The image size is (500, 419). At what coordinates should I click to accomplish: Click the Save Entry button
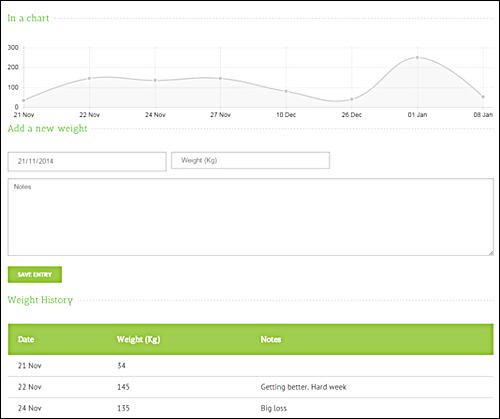click(x=35, y=274)
